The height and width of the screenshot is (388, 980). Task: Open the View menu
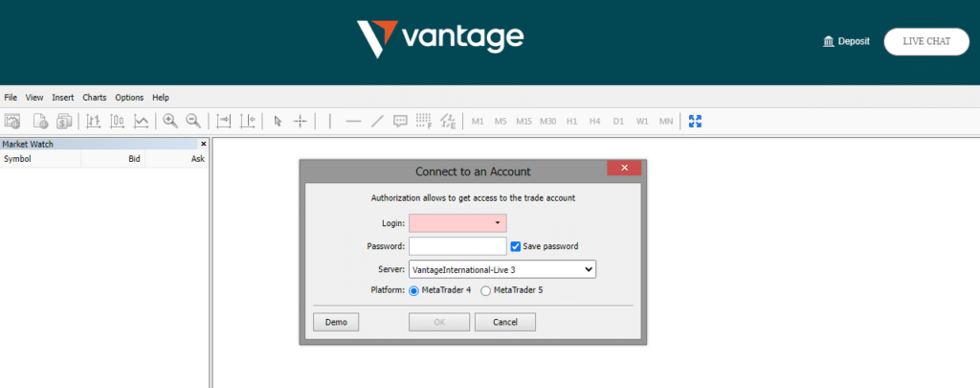click(34, 98)
